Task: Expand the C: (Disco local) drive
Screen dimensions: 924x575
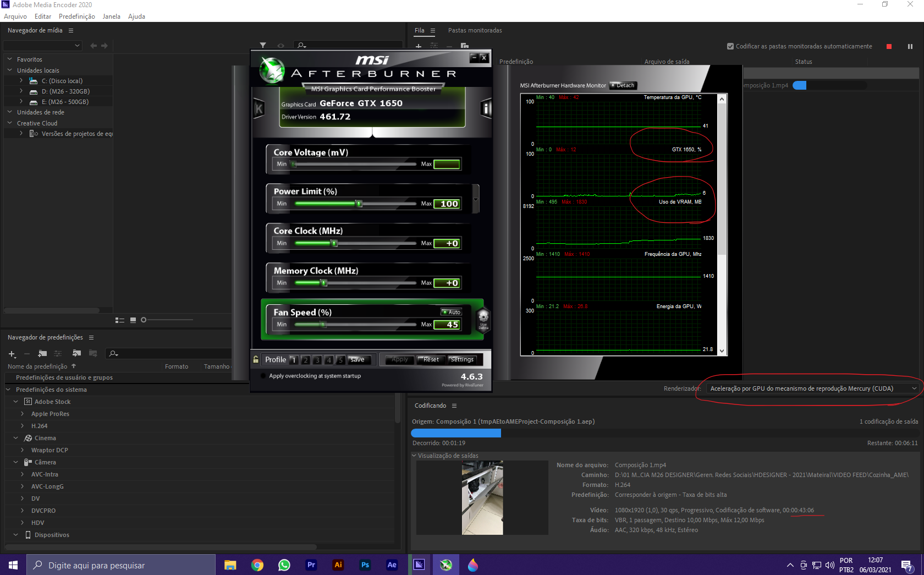Action: pyautogui.click(x=21, y=80)
